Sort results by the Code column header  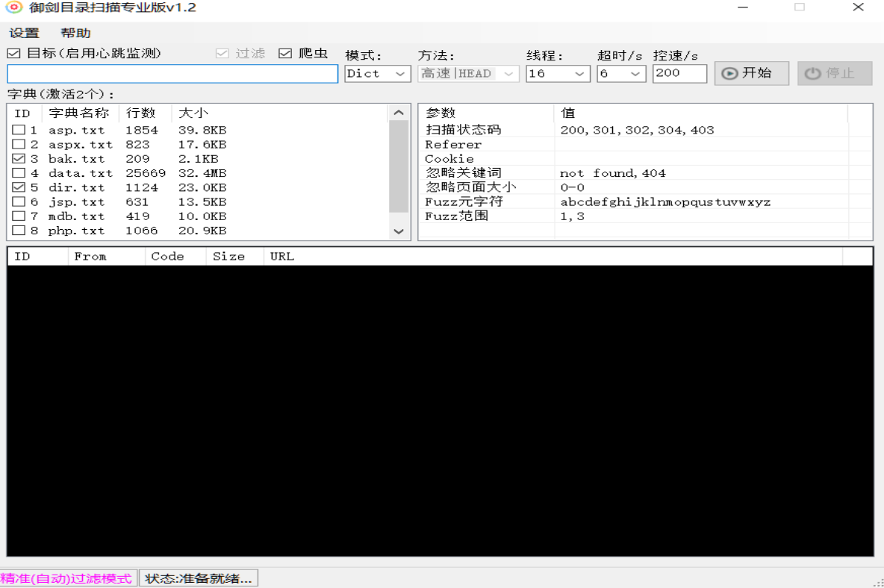tap(167, 257)
